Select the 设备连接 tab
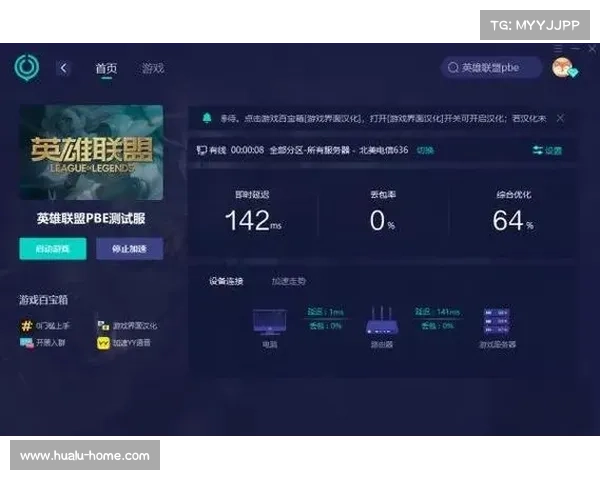The height and width of the screenshot is (480, 600). pyautogui.click(x=226, y=281)
